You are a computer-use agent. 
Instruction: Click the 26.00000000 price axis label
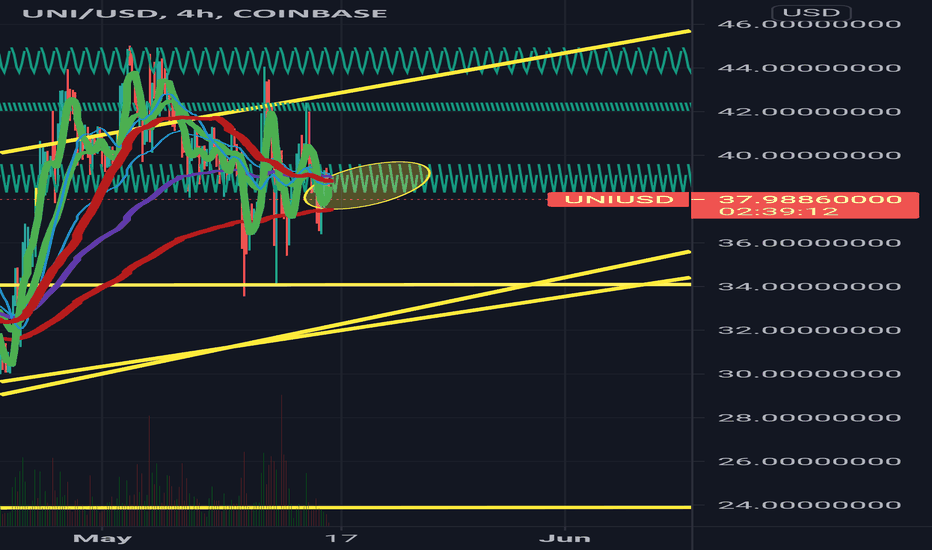click(x=809, y=461)
